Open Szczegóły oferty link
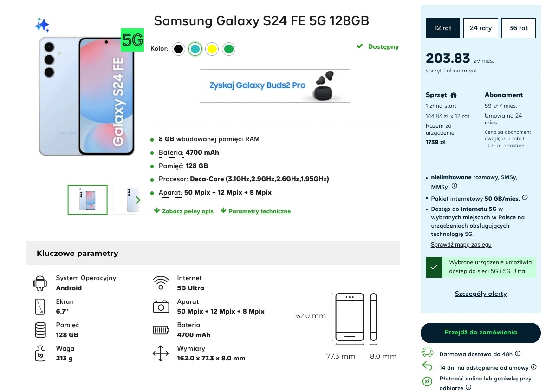552x392 pixels. point(481,294)
